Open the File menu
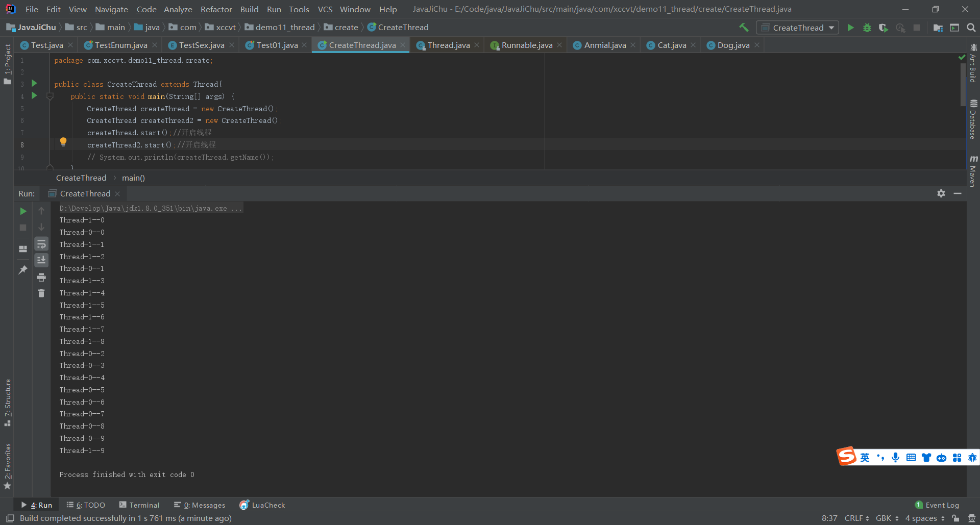This screenshot has width=980, height=525. [32, 9]
